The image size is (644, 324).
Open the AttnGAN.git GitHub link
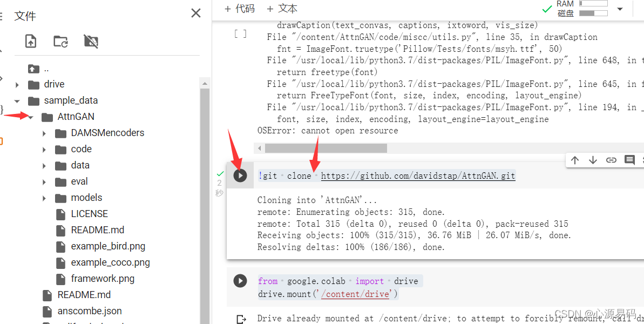[418, 175]
